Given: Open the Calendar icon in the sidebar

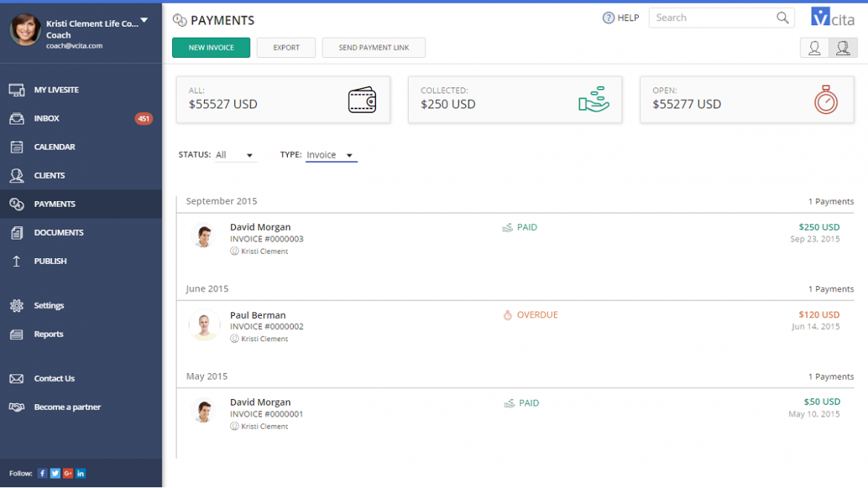Looking at the screenshot, I should click(17, 146).
